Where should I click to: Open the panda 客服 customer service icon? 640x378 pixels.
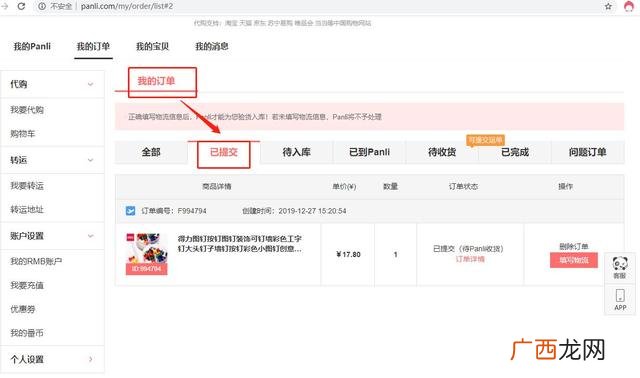coord(620,267)
